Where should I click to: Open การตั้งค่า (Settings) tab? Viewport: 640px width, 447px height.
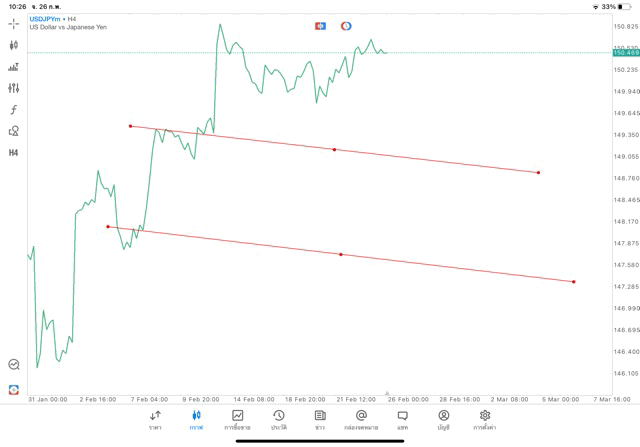click(x=485, y=419)
